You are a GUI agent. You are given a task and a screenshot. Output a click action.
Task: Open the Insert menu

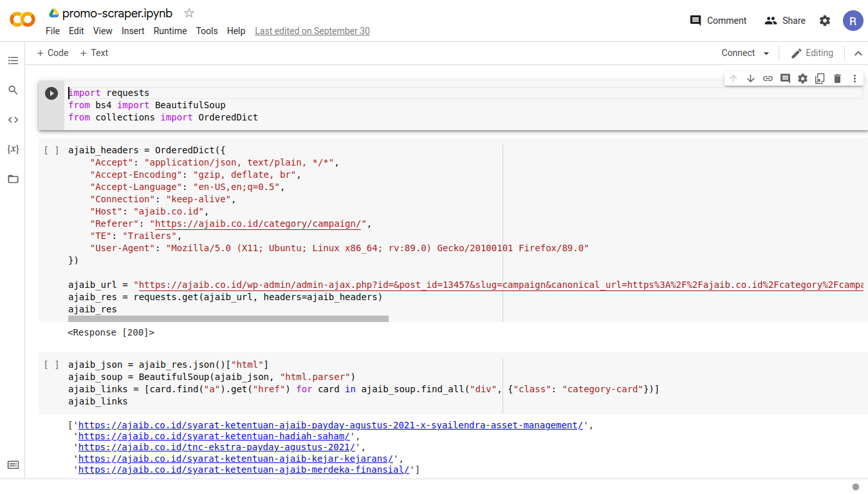pyautogui.click(x=133, y=31)
